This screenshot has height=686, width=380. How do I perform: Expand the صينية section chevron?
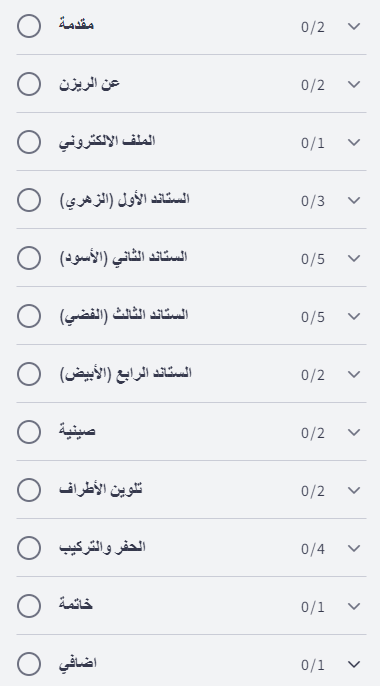354,432
